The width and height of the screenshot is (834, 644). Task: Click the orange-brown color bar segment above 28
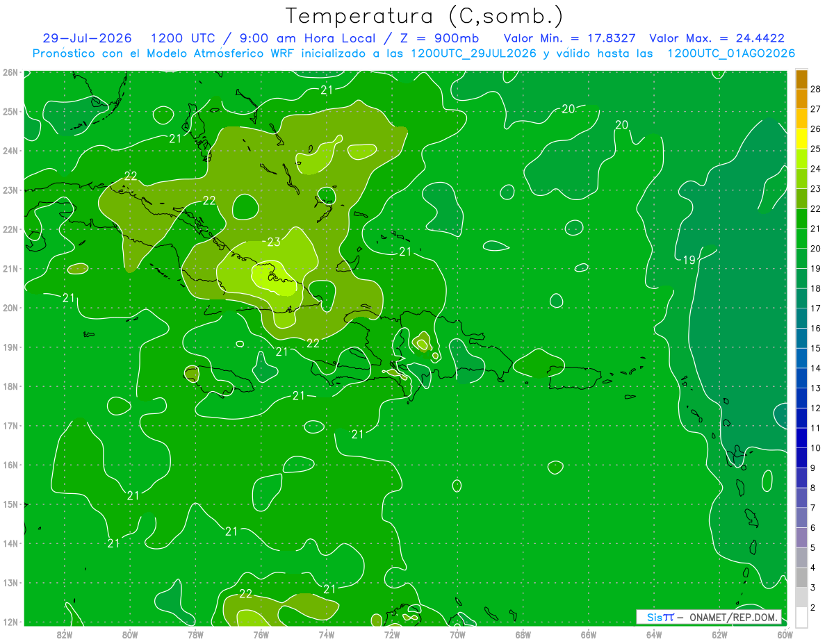[801, 79]
